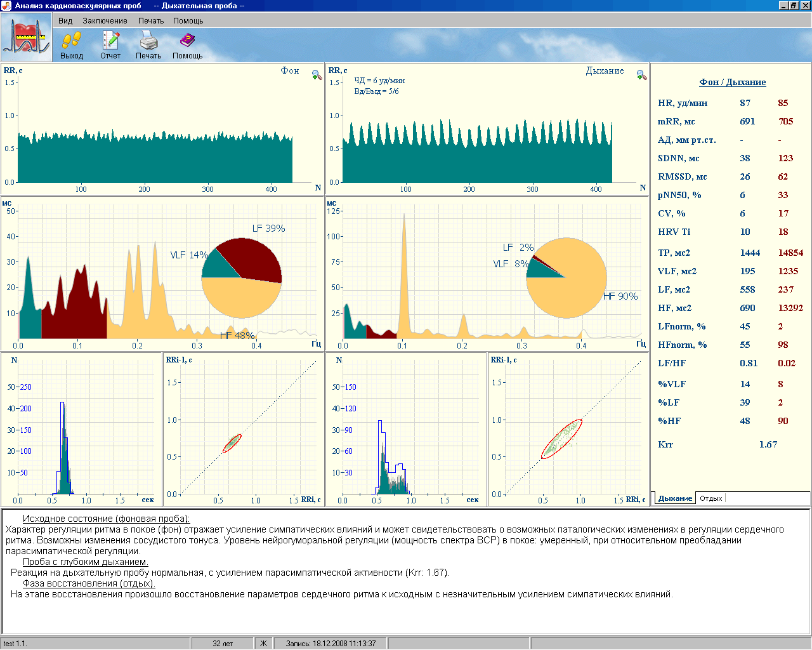The height and width of the screenshot is (650, 812).
Task: Click the 'Вд/Выд = 5/6' annotation
Action: coord(376,91)
